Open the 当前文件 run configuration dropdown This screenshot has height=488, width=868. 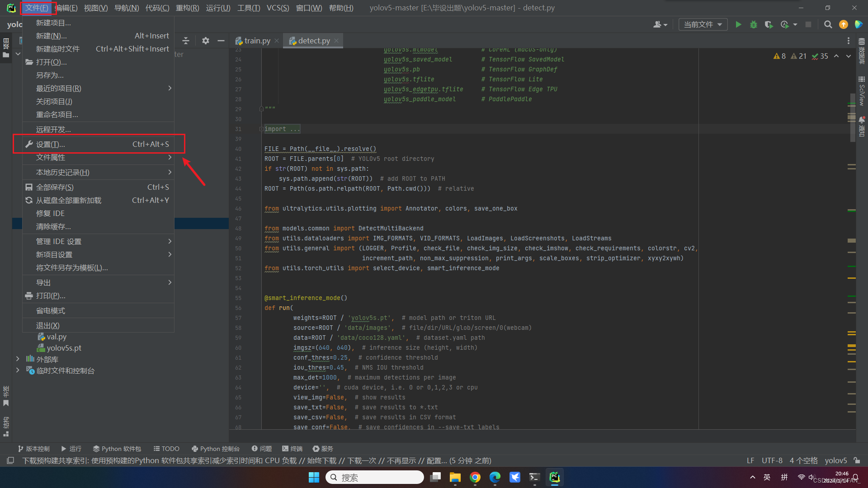click(703, 24)
